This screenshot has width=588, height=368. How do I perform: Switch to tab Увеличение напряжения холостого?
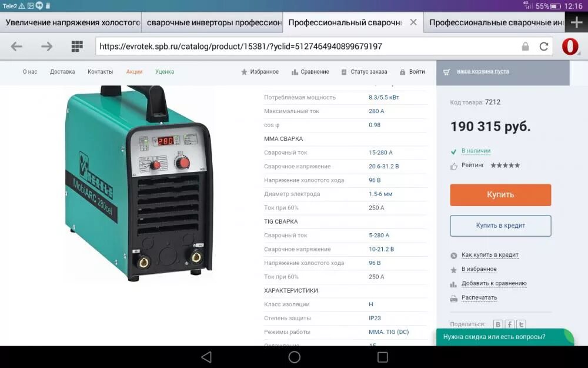(71, 22)
